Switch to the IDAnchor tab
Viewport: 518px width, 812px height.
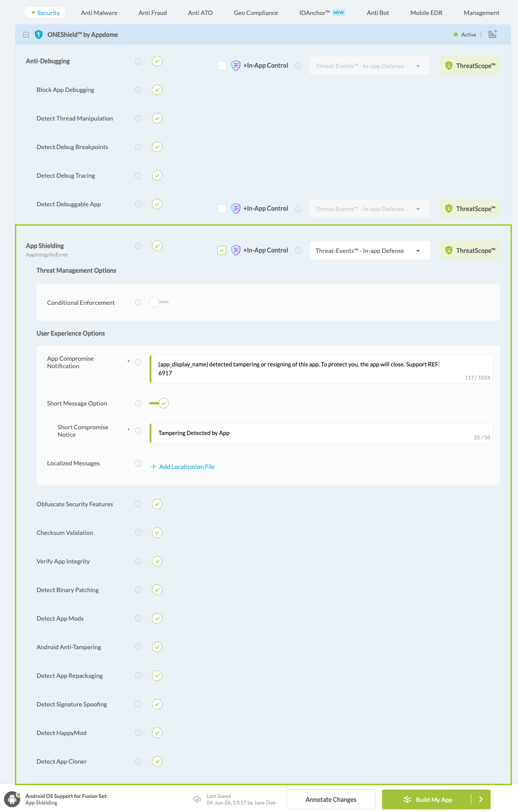[x=322, y=13]
